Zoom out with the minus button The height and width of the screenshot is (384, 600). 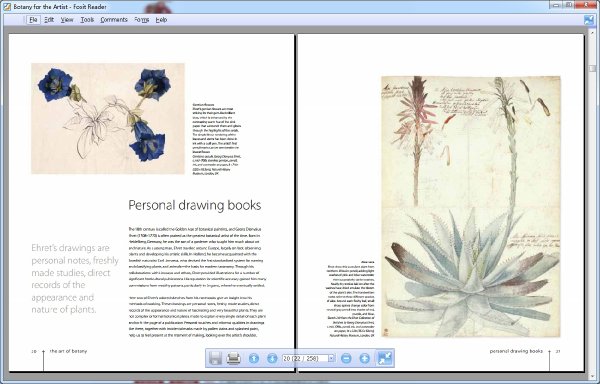[x=346, y=358]
